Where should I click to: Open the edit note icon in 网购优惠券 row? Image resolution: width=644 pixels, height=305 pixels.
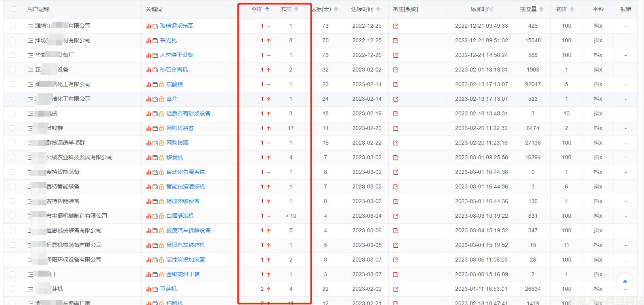396,128
